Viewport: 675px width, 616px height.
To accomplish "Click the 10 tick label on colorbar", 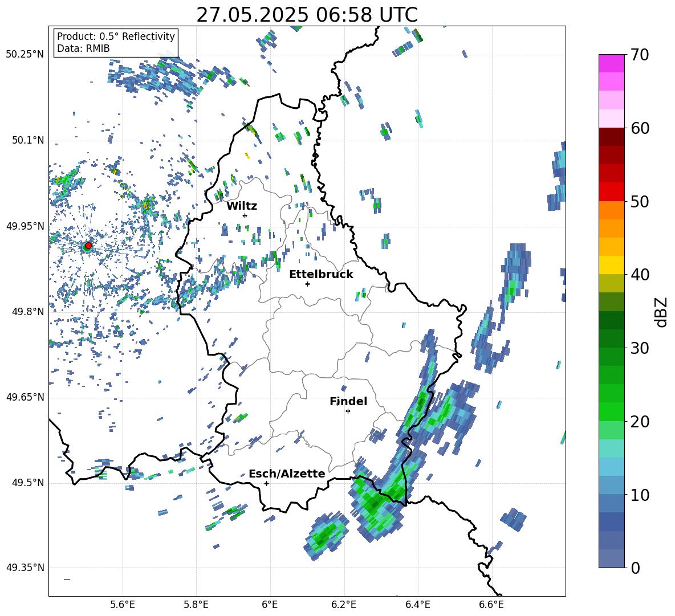I will pyautogui.click(x=640, y=495).
